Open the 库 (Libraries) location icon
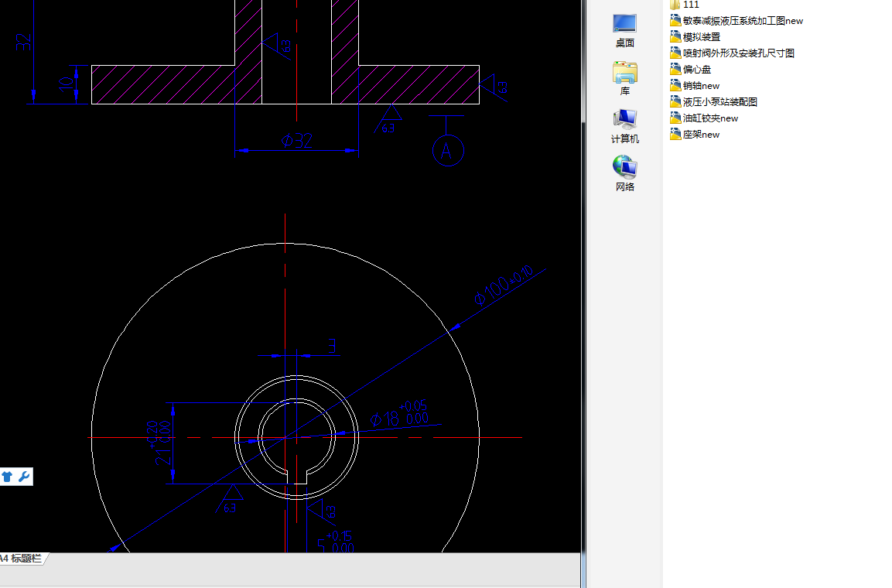892x588 pixels. tap(624, 78)
